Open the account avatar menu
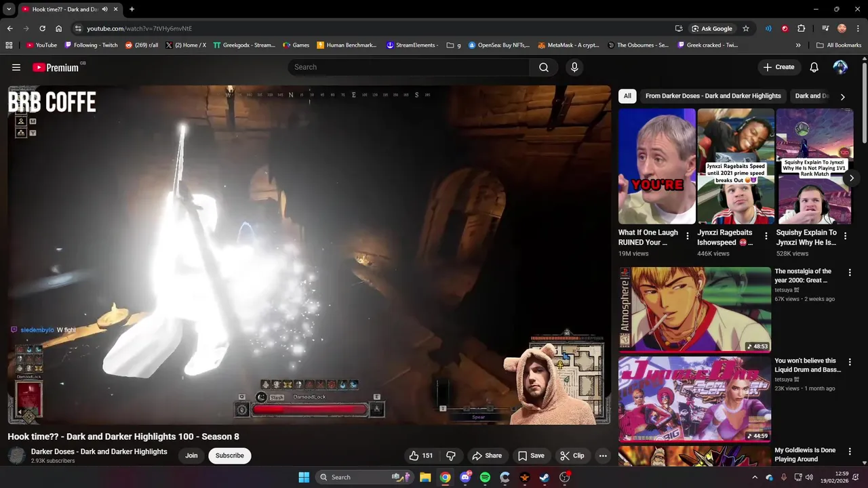Viewport: 868px width, 488px height. coord(840,67)
